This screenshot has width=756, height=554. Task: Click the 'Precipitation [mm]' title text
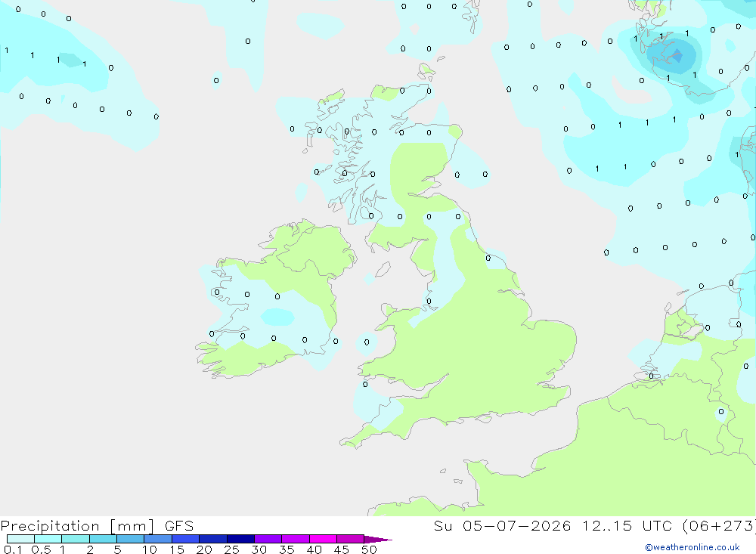click(77, 526)
